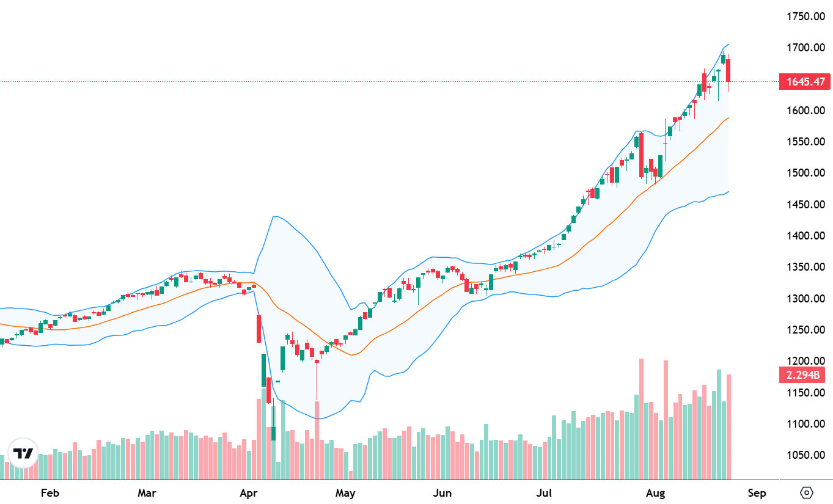833x504 pixels.
Task: Select the May label on time axis
Action: pos(345,493)
